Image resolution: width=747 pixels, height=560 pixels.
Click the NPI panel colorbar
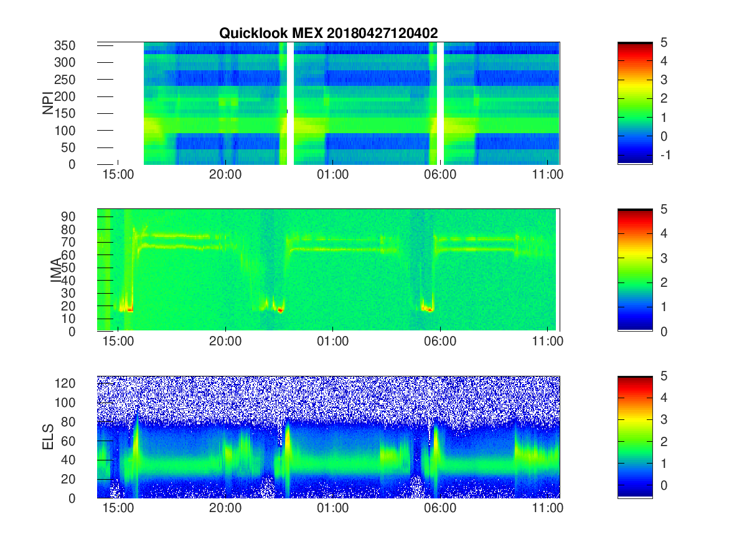[x=635, y=103]
